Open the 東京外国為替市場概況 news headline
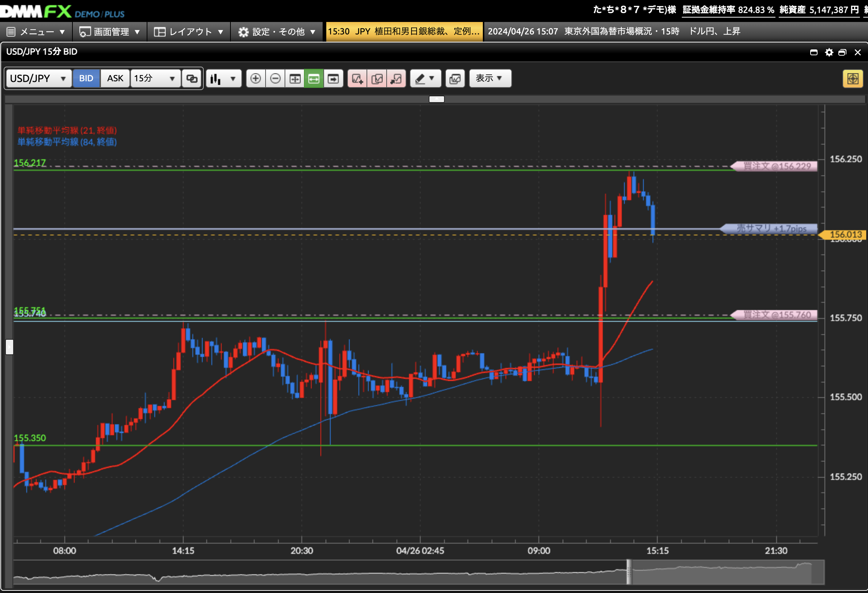This screenshot has width=868, height=593. (x=614, y=31)
